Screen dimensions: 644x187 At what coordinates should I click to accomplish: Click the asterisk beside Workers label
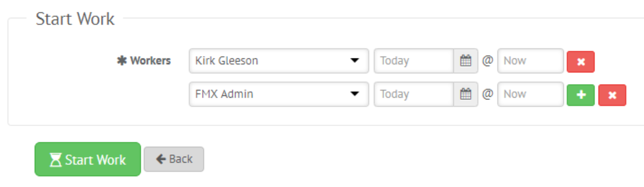click(122, 61)
